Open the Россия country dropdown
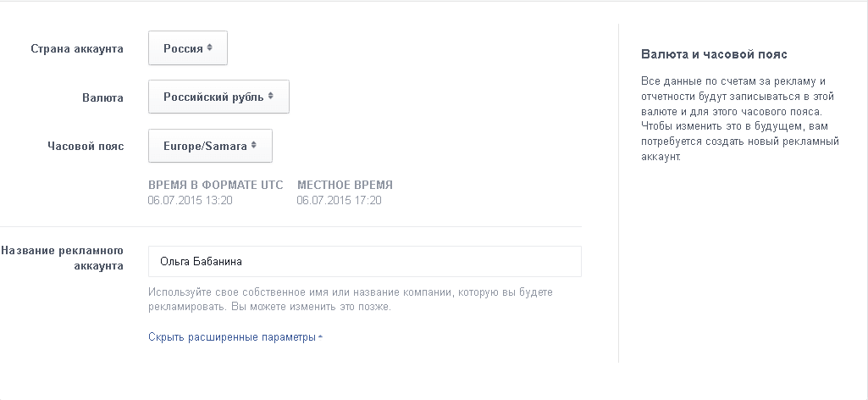868x400 pixels. click(x=187, y=48)
